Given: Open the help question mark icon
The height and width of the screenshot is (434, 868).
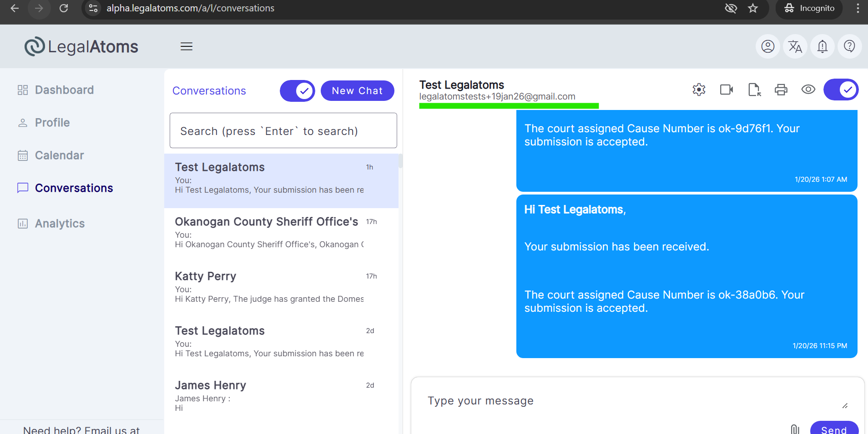Looking at the screenshot, I should coord(849,46).
